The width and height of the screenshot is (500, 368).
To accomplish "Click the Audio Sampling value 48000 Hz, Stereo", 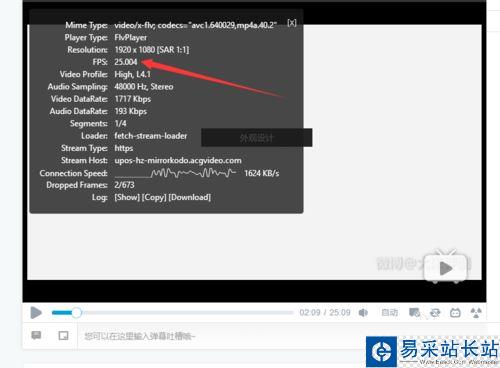I will click(144, 87).
